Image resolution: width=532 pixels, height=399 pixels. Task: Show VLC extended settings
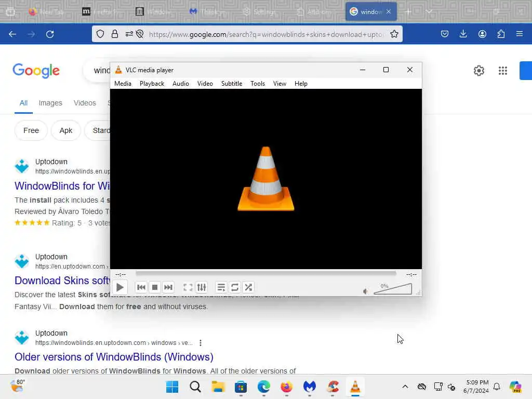[x=202, y=287]
